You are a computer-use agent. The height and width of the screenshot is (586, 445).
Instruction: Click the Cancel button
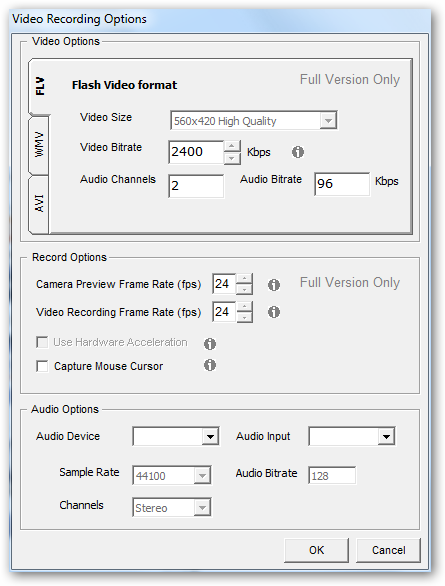(389, 550)
